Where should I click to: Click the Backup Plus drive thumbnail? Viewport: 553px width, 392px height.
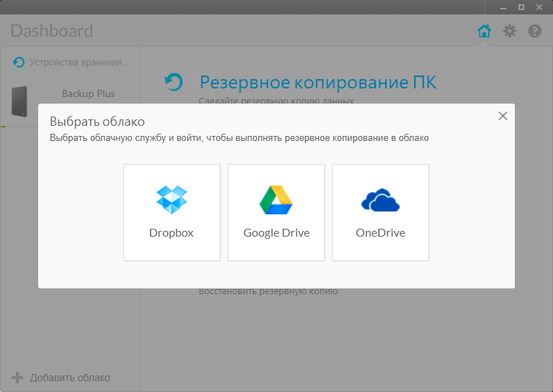19,101
